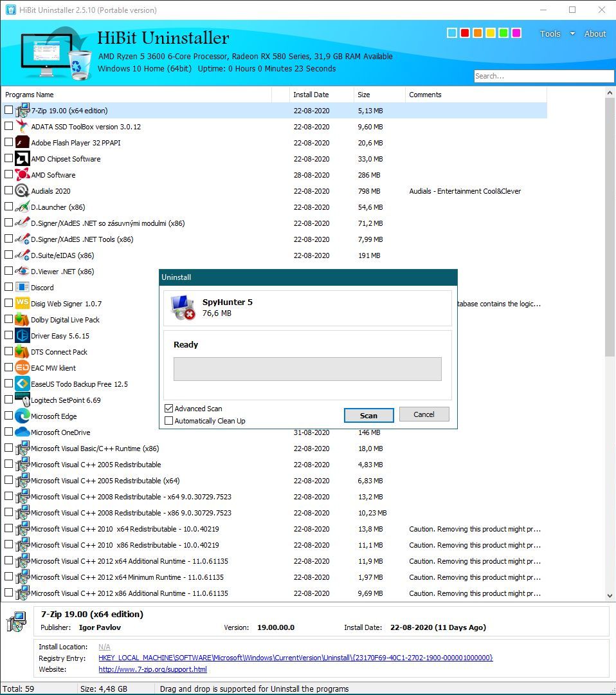Click the D.Launcher (x86) icon
This screenshot has width=616, height=695.
(x=22, y=207)
